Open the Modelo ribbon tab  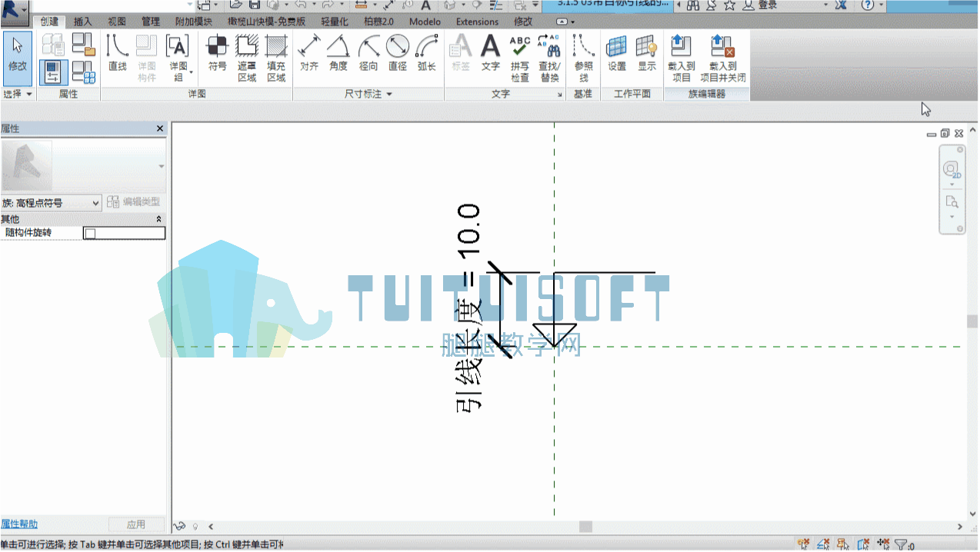point(425,22)
